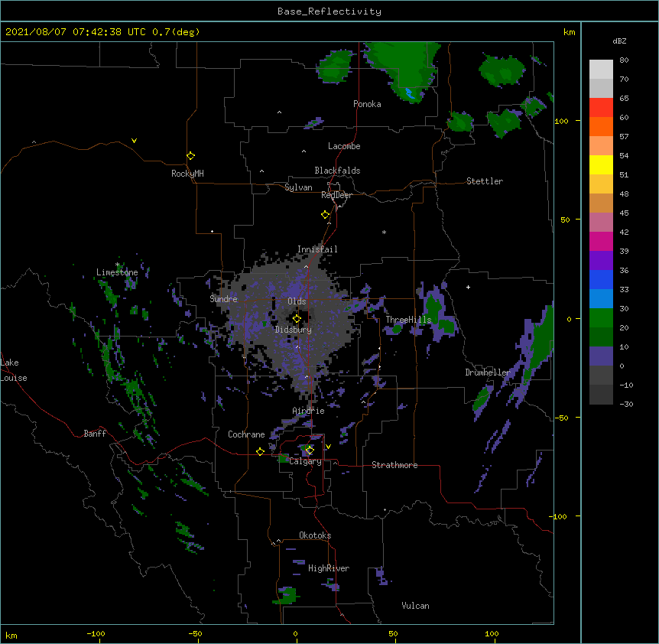Click the Okotoks label
Image resolution: width=659 pixels, height=644 pixels.
[315, 535]
